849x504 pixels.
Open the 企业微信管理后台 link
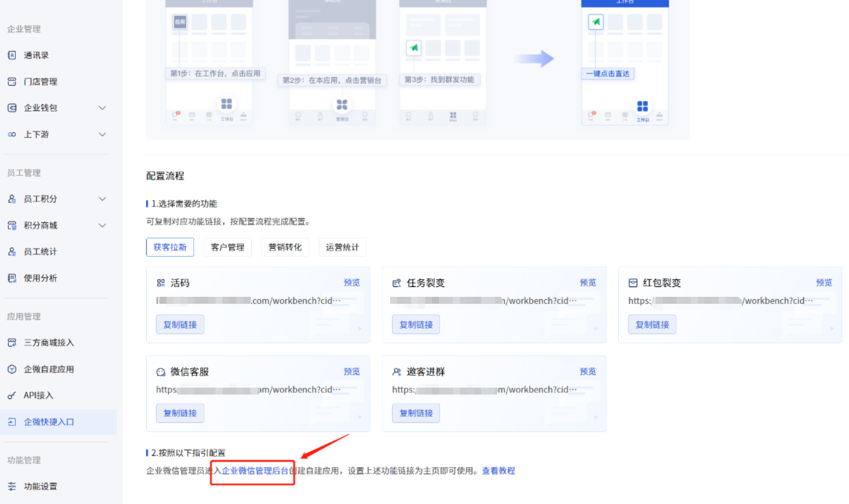[x=256, y=471]
